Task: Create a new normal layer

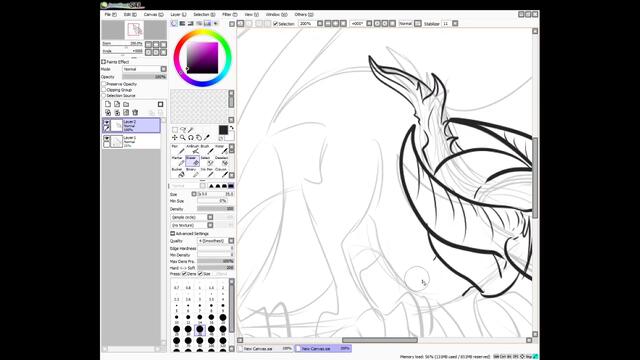Action: point(108,104)
